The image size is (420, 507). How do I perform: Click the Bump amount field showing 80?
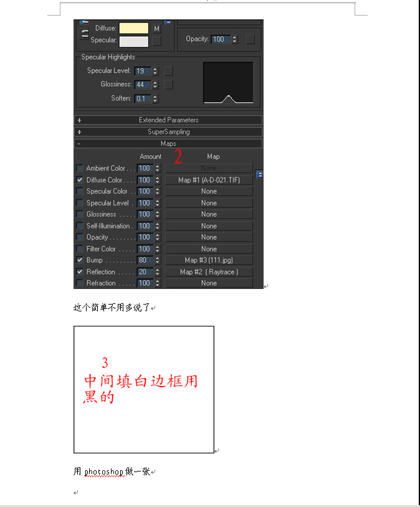pyautogui.click(x=145, y=260)
